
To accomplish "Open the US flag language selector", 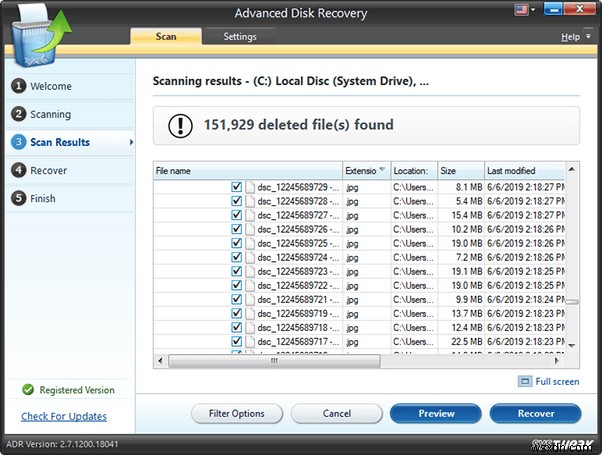I will tap(520, 12).
